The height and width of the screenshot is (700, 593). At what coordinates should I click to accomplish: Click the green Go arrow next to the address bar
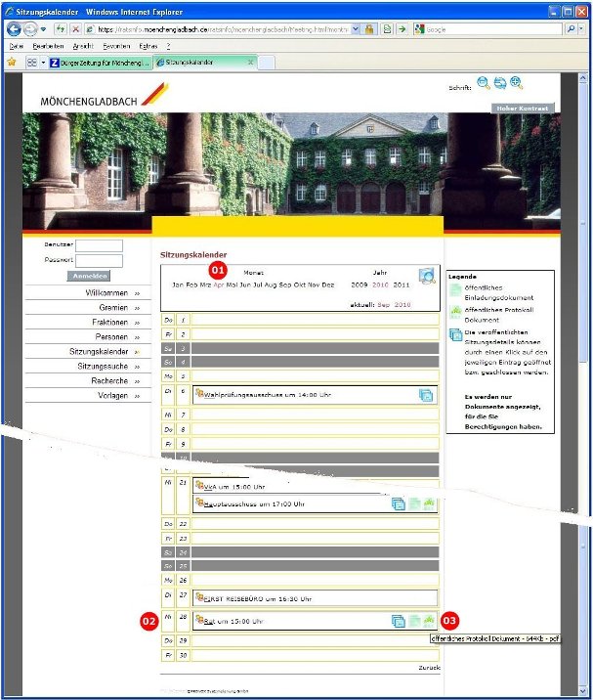click(402, 29)
